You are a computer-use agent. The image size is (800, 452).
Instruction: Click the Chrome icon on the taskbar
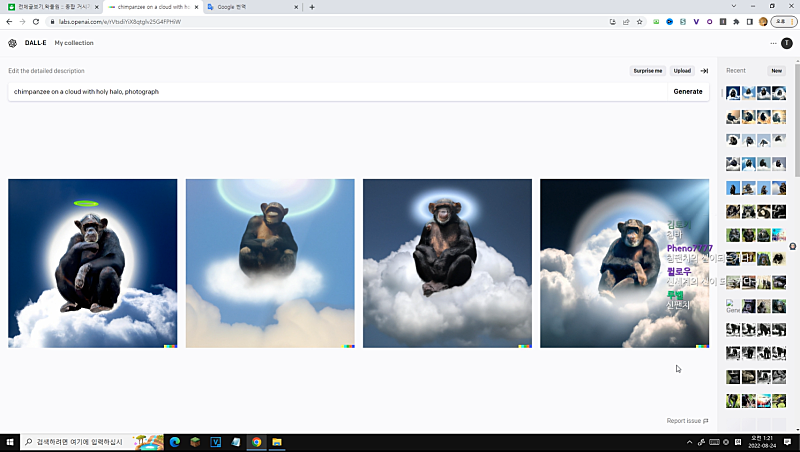(256, 442)
